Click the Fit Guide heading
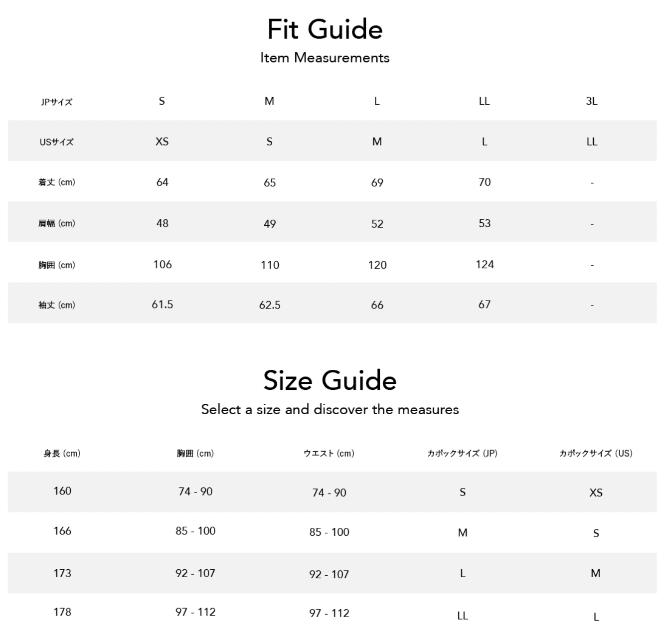Image resolution: width=667 pixels, height=644 pixels. point(325,29)
